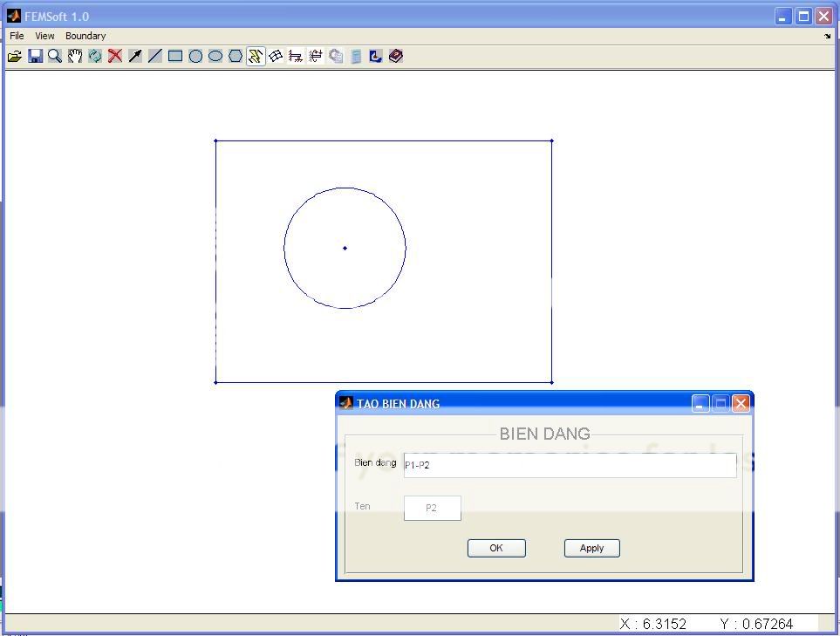Click the red book help icon
Image resolution: width=840 pixels, height=636 pixels.
tap(396, 57)
